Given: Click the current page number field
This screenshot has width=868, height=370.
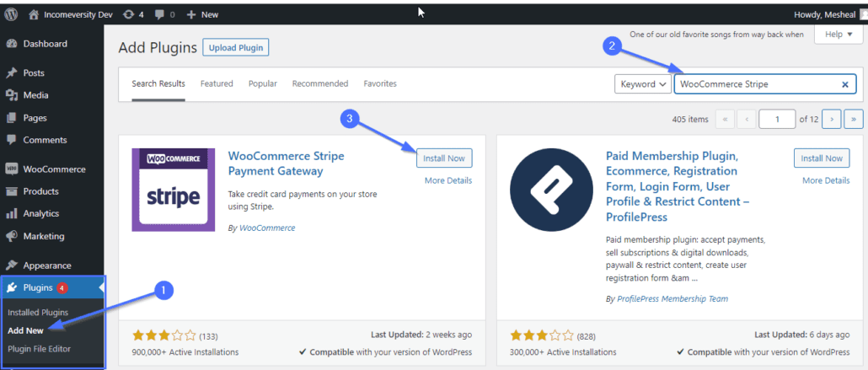Looking at the screenshot, I should (777, 119).
